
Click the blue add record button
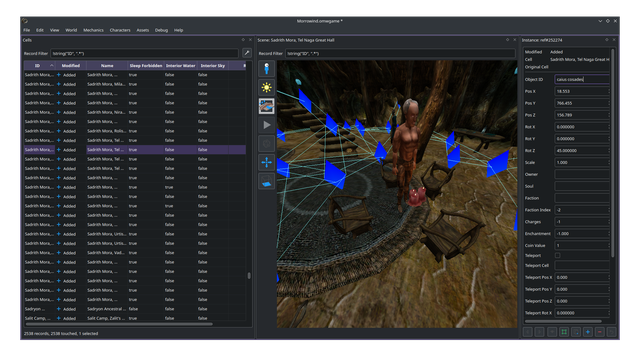tap(588, 332)
